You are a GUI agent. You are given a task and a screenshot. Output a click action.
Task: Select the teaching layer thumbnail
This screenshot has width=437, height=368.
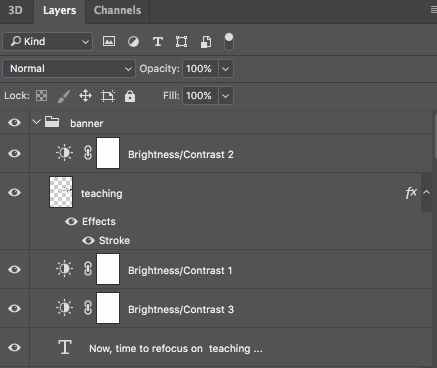(61, 192)
